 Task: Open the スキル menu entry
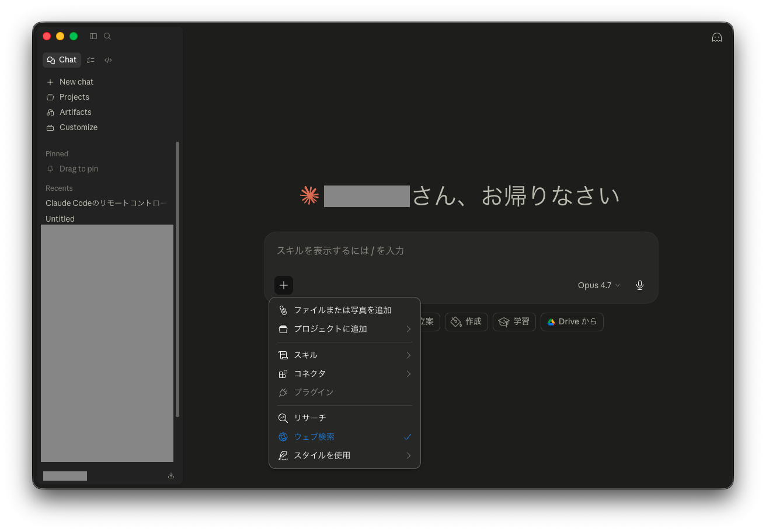tap(344, 355)
